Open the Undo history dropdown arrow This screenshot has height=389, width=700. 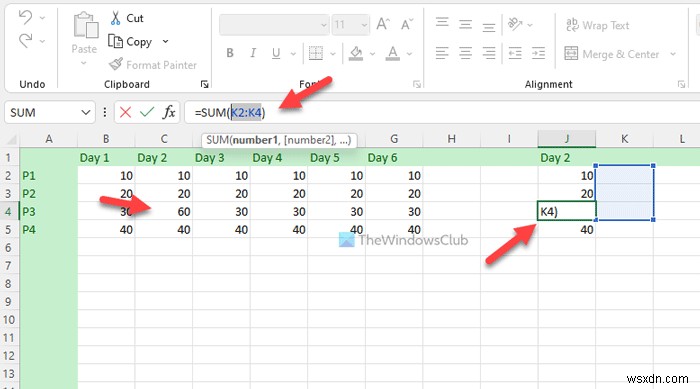coord(42,18)
